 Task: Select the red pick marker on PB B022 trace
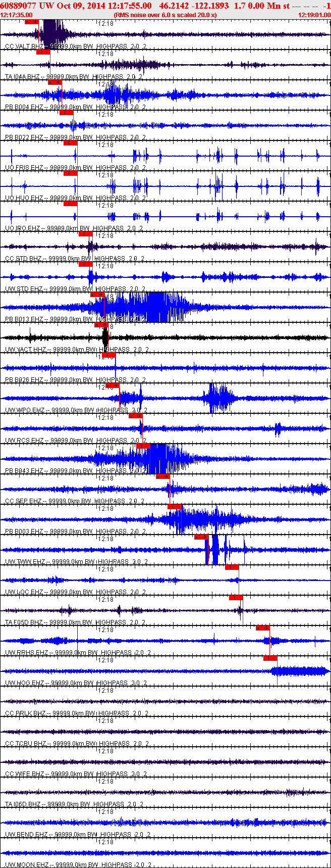click(x=66, y=113)
